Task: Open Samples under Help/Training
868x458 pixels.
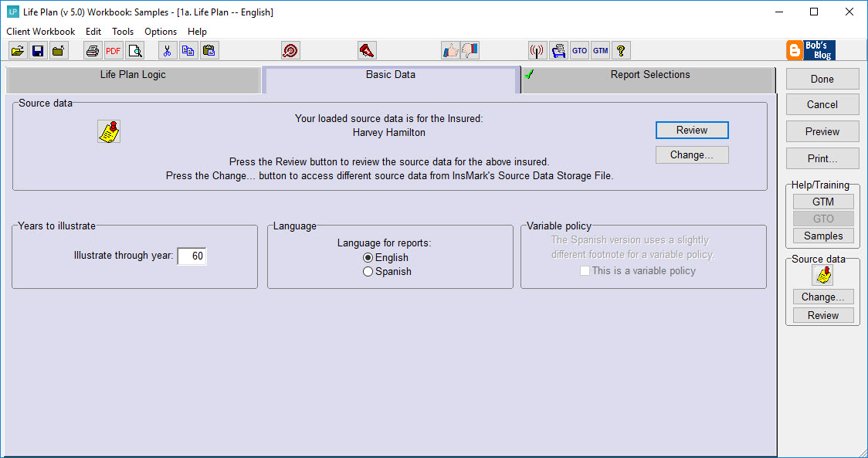Action: [x=822, y=236]
